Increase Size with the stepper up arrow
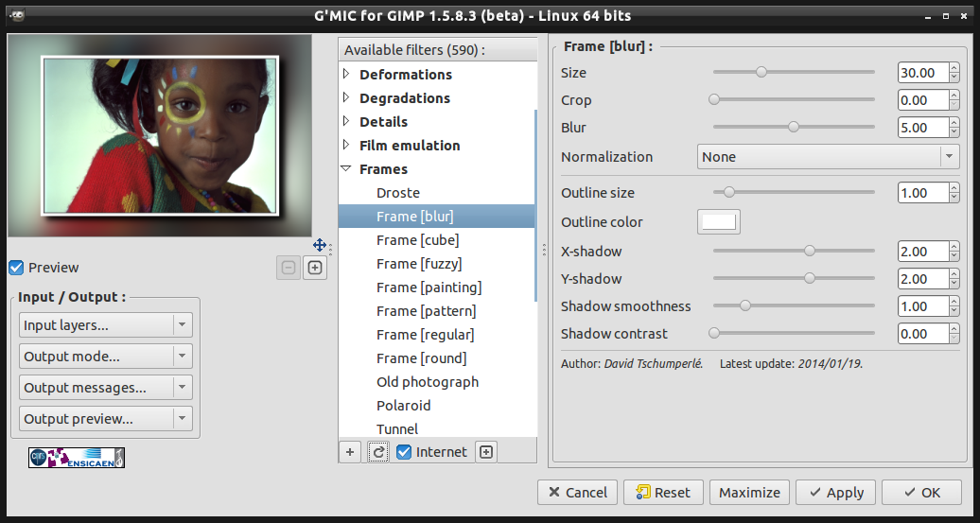This screenshot has height=523, width=980. pos(954,67)
